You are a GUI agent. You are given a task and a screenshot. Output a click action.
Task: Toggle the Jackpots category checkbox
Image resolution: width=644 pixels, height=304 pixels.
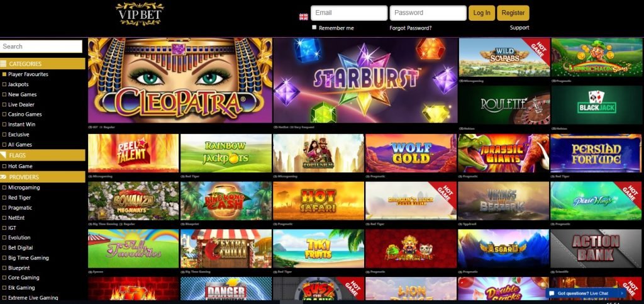[4, 84]
